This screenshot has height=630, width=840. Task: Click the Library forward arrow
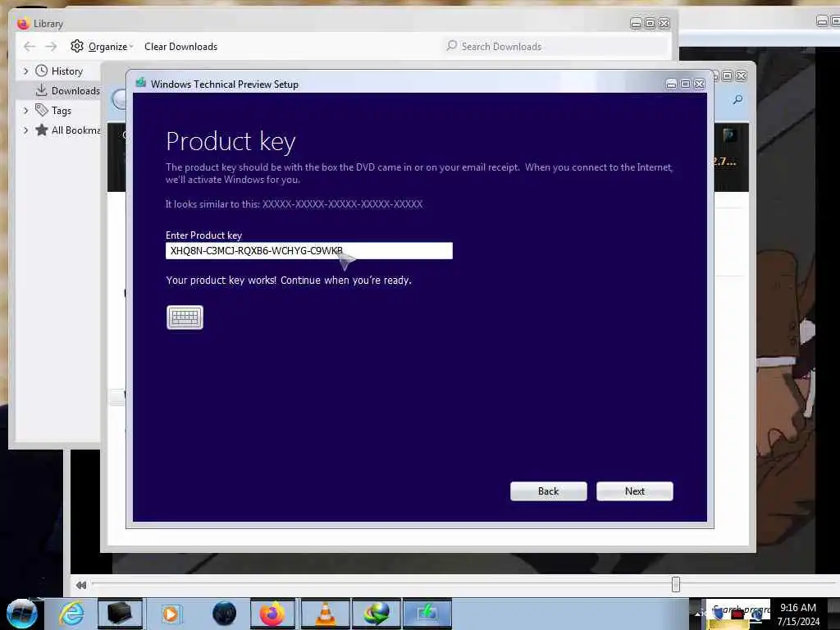pyautogui.click(x=51, y=47)
